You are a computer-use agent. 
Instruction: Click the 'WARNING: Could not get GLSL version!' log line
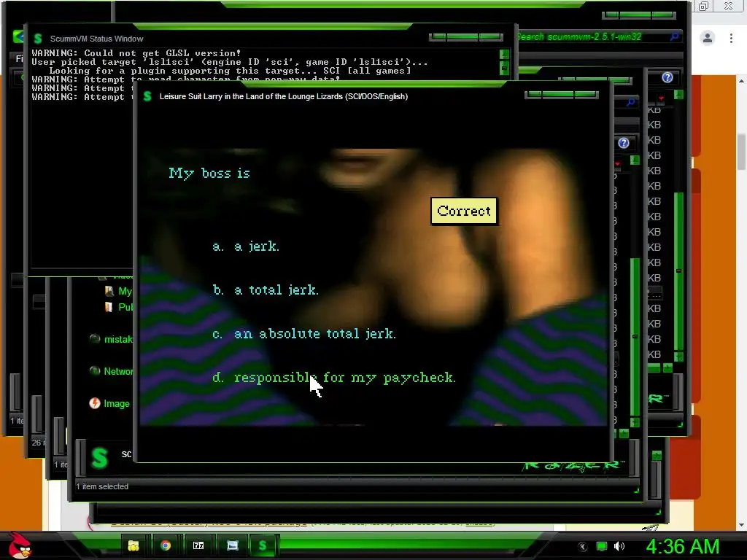136,52
